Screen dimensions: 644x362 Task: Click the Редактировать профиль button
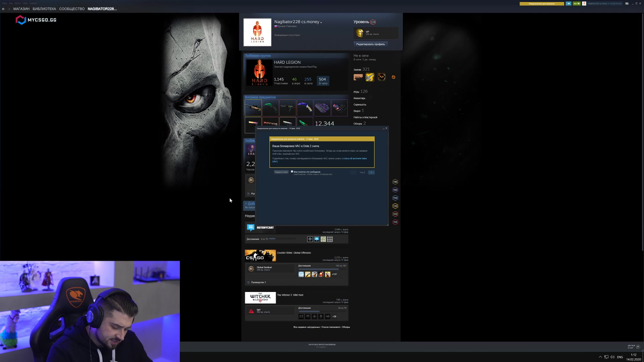pyautogui.click(x=370, y=44)
